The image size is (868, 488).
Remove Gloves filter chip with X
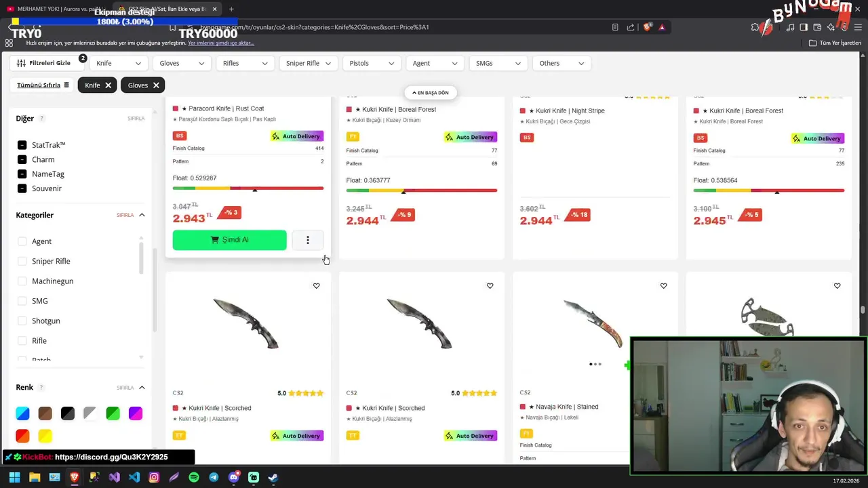point(156,85)
